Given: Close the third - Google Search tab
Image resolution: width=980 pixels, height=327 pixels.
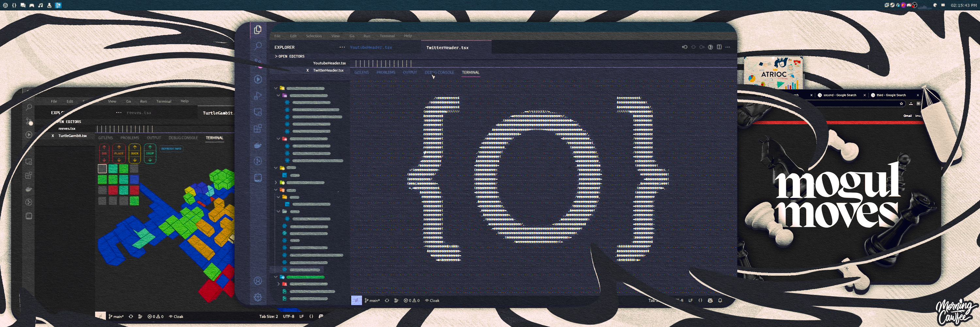Looking at the screenshot, I should point(918,95).
